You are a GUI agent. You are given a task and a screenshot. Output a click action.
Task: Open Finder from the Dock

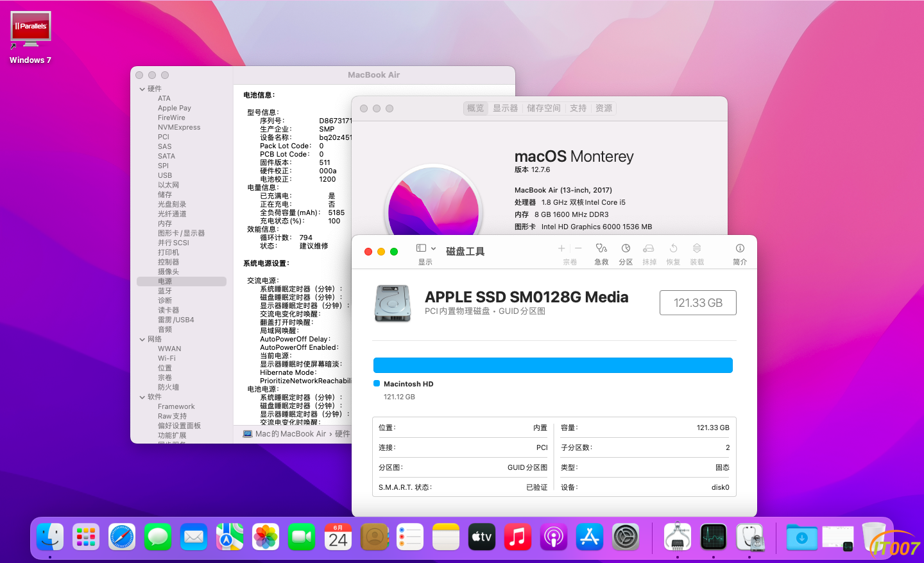tap(49, 537)
